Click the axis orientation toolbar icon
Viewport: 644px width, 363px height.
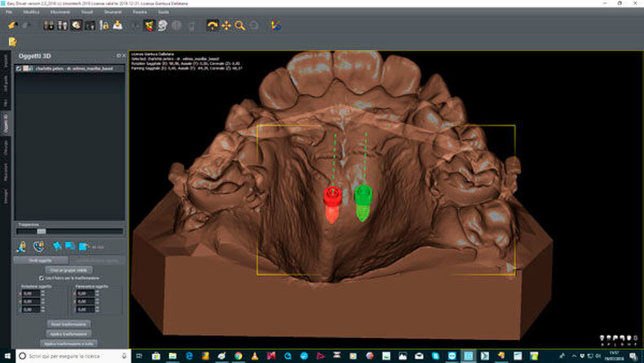[275, 26]
